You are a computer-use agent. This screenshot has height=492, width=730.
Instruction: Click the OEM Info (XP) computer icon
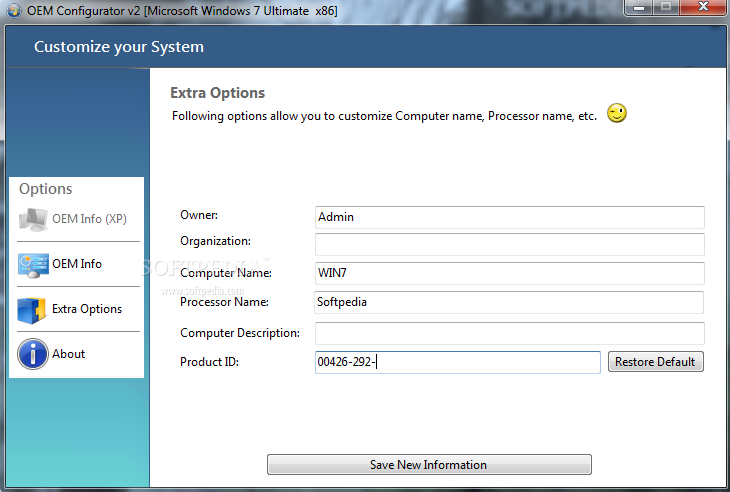(33, 219)
